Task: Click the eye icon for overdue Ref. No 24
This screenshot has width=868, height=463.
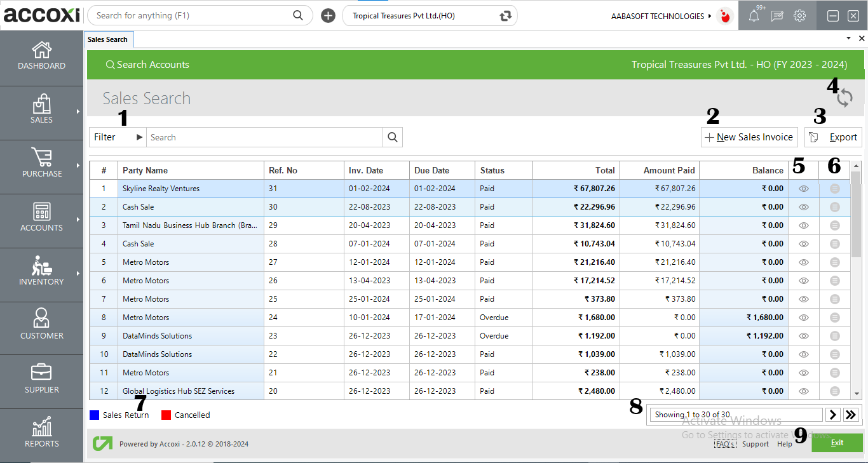Action: point(804,318)
